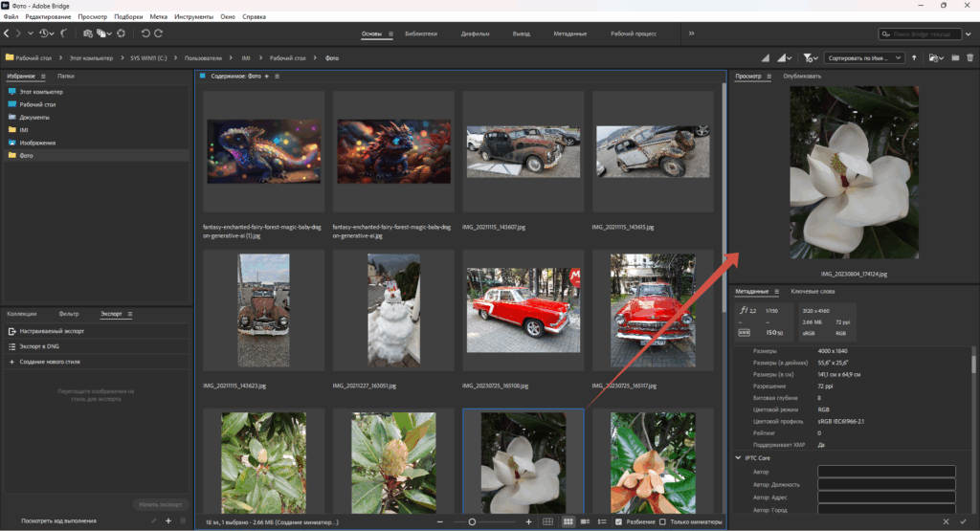Click the boomerang return-to-app icon
This screenshot has width=980, height=531.
64,33
